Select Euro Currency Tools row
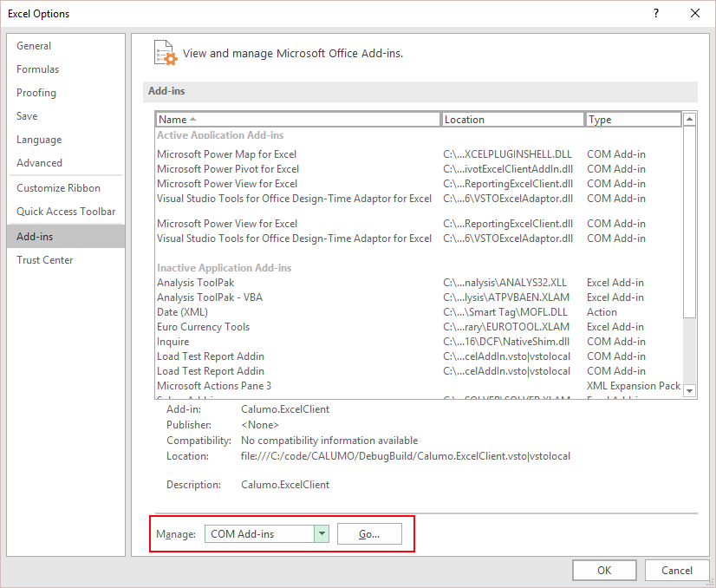This screenshot has height=588, width=716. [418, 327]
